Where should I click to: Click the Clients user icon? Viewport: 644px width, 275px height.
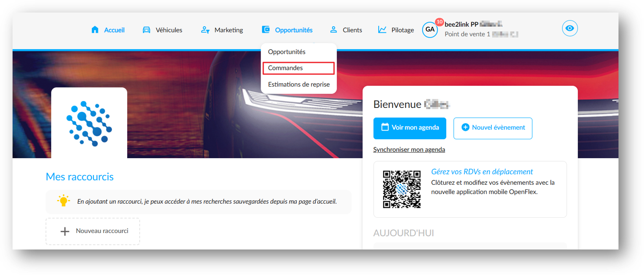[334, 29]
